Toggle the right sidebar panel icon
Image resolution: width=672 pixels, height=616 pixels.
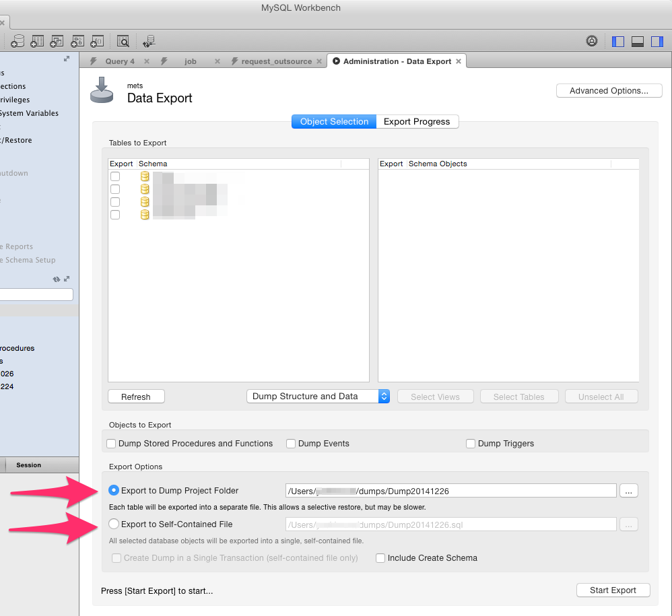(x=657, y=42)
